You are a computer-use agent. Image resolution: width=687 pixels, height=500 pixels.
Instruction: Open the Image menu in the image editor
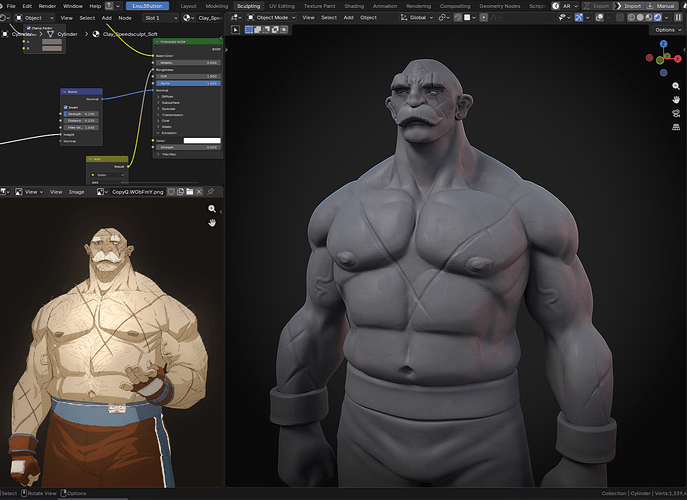[76, 192]
